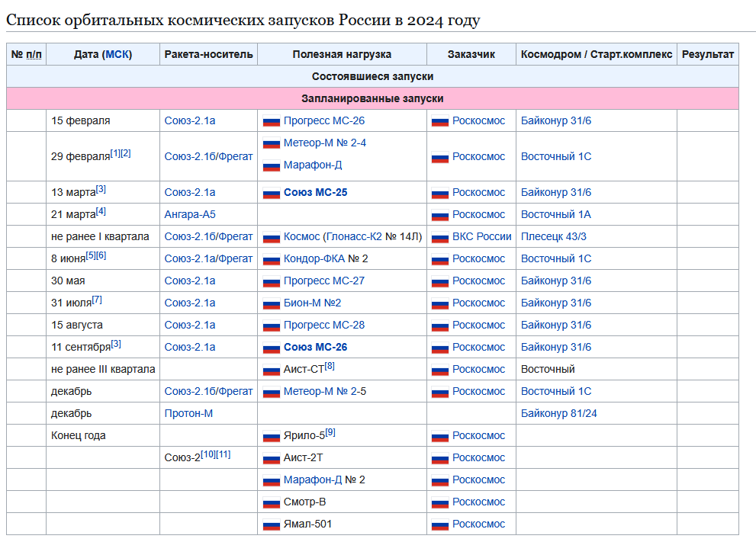756x542 pixels.
Task: Click the flag icon beside Ямал-501
Action: tap(272, 525)
